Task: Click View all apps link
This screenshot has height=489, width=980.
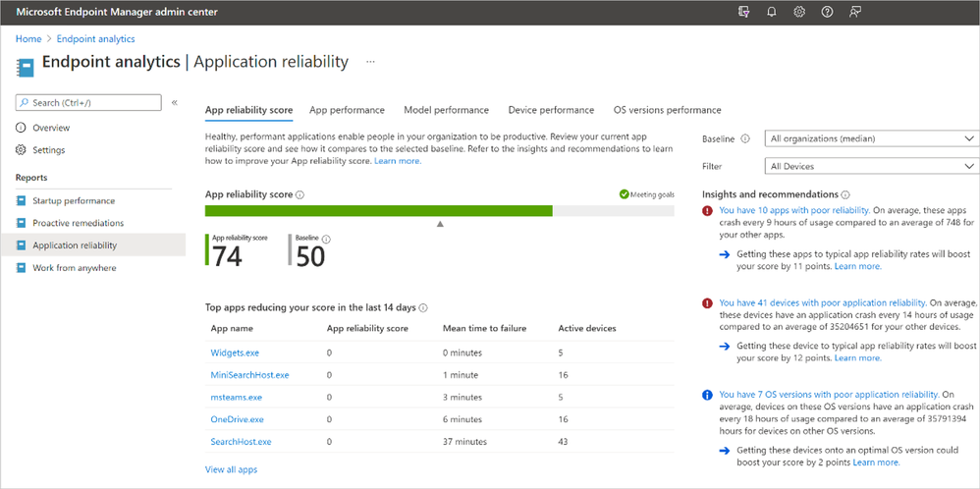Action: tap(231, 469)
